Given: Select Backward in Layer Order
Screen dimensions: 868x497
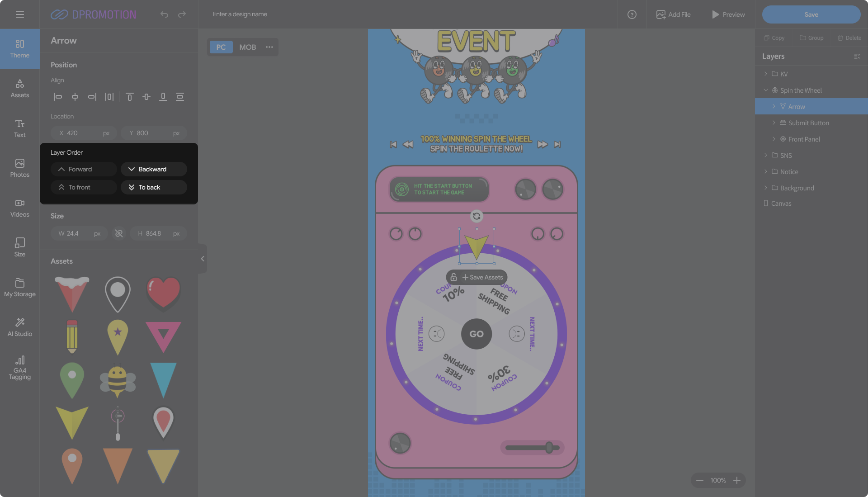Looking at the screenshot, I should coord(154,169).
